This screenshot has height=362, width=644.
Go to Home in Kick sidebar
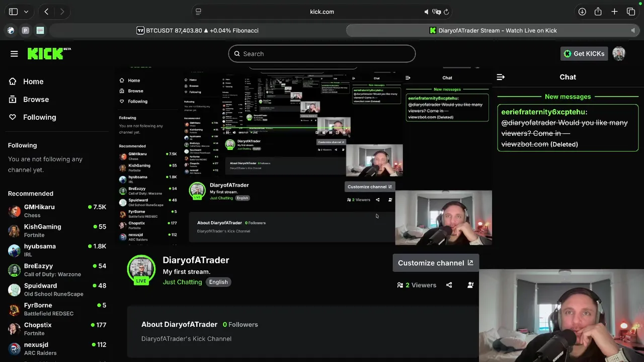click(x=33, y=81)
